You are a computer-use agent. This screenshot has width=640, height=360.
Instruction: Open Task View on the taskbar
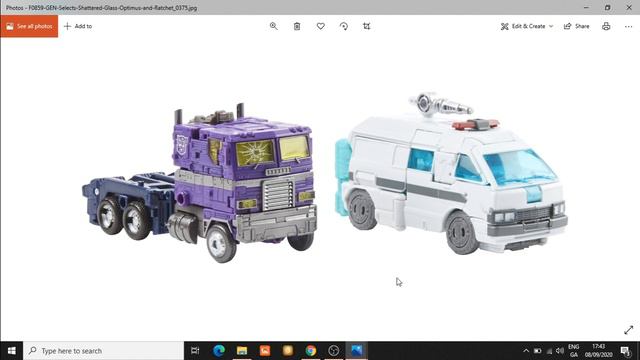195,351
